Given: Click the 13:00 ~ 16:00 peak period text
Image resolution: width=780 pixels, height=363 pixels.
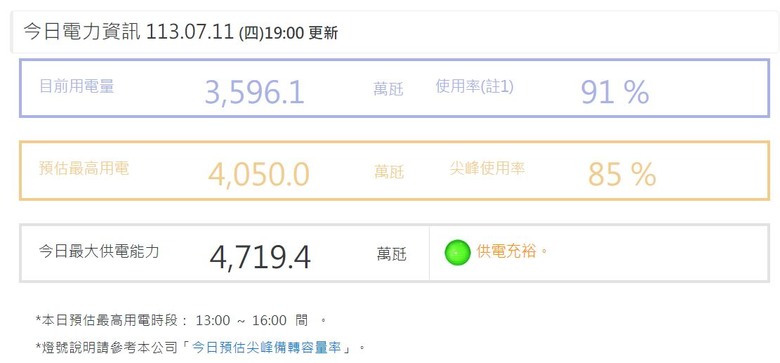Looking at the screenshot, I should coord(241,320).
